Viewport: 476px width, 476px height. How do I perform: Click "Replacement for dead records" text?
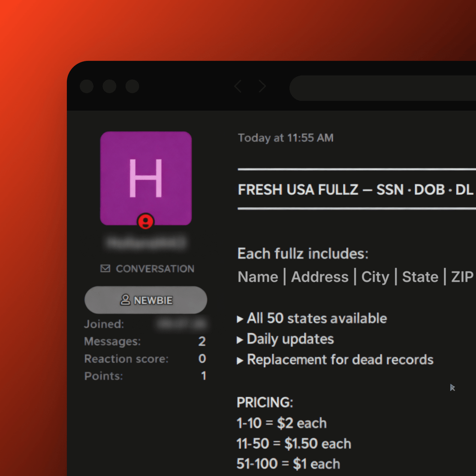click(x=340, y=360)
